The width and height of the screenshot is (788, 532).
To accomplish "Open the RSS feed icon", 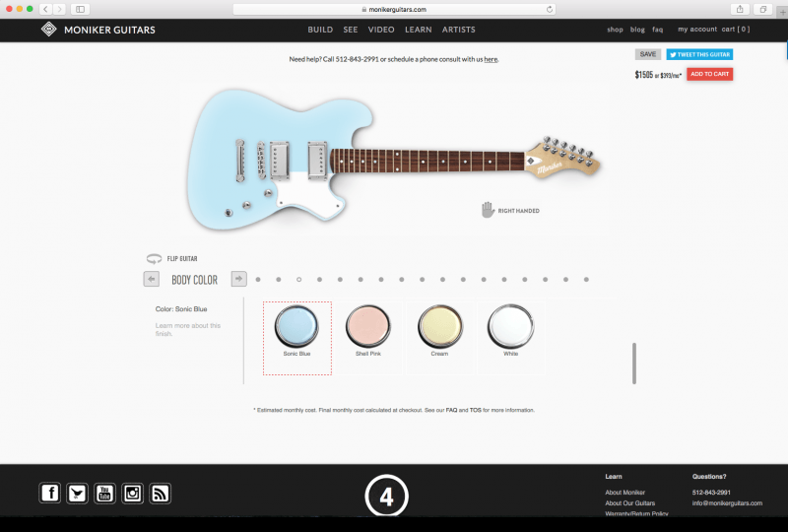I will click(160, 494).
